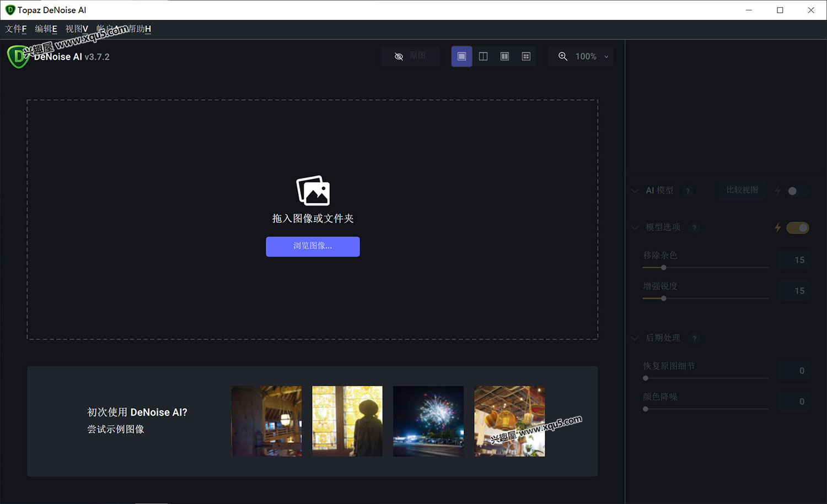Click the image stack icon in drop zone

313,191
